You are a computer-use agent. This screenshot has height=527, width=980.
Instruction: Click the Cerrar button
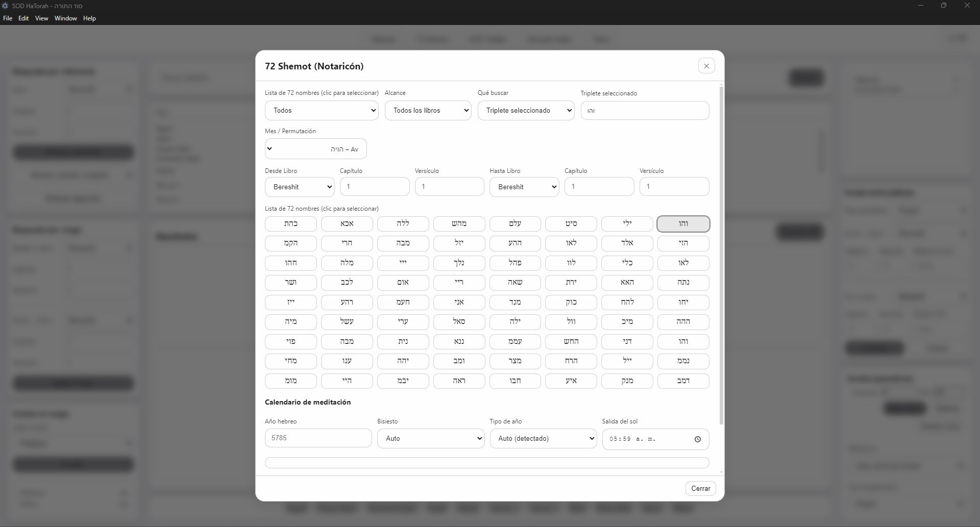click(700, 488)
